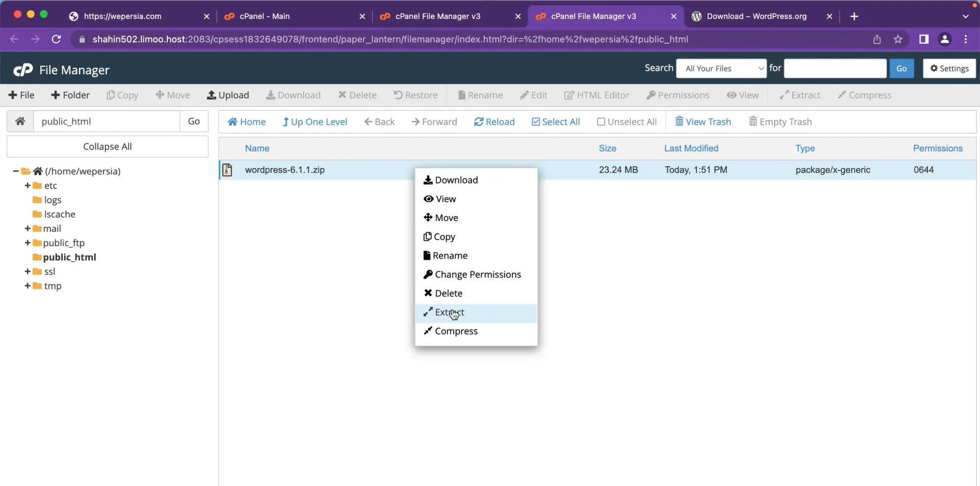The height and width of the screenshot is (486, 980).
Task: Expand the mail folder in tree
Action: point(28,228)
